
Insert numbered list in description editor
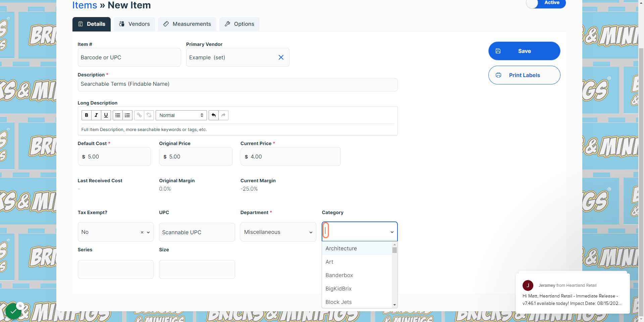click(127, 115)
